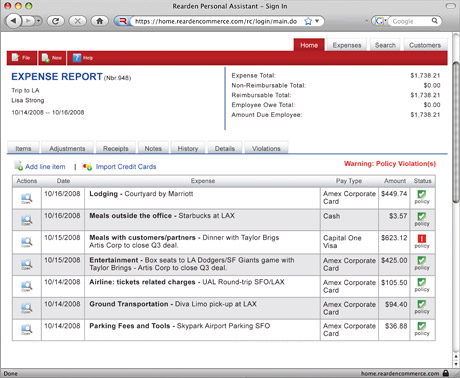Focus the URL address field
The width and height of the screenshot is (460, 378).
(x=216, y=21)
